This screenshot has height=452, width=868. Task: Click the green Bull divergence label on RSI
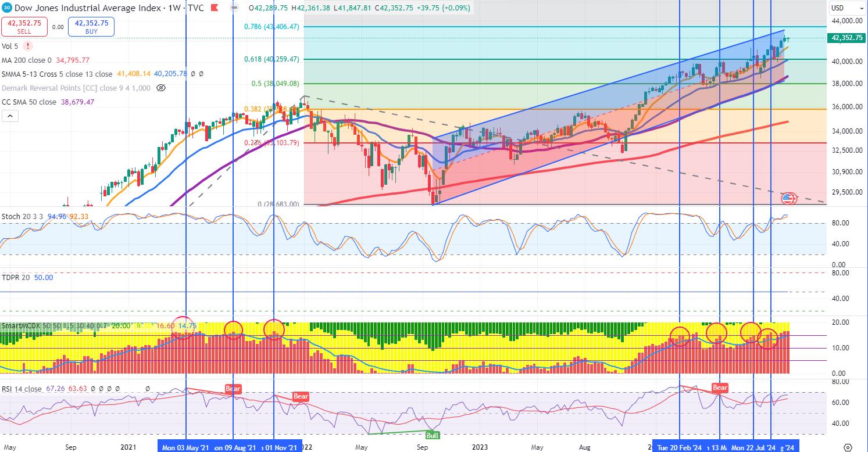tap(432, 435)
